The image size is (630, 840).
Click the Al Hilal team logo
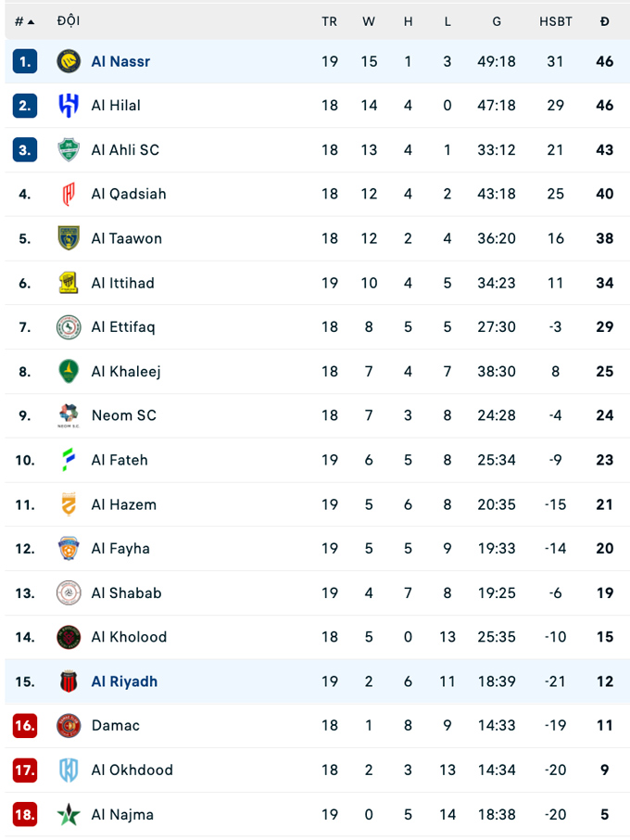coord(69,106)
